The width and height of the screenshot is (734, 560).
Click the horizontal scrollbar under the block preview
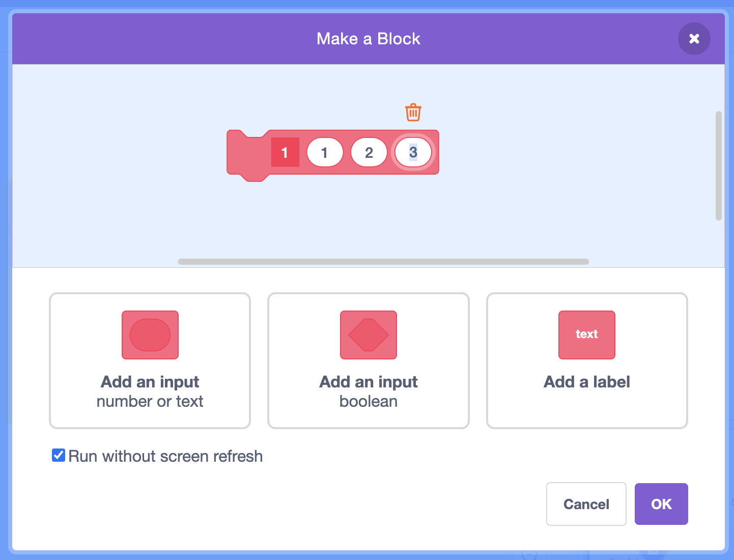[x=383, y=262]
